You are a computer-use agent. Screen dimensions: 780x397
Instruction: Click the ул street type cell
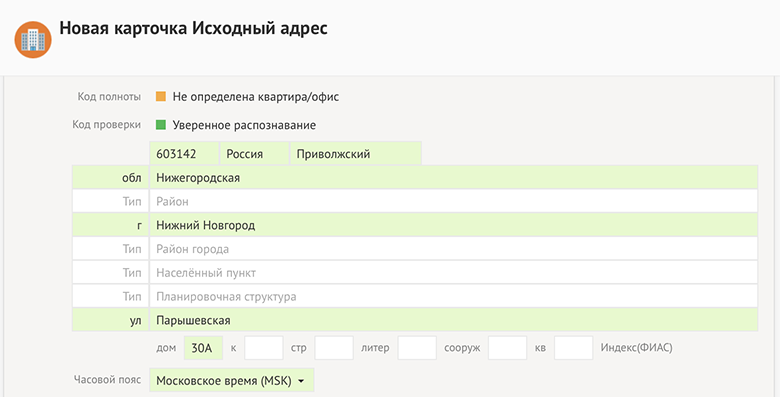(x=110, y=320)
